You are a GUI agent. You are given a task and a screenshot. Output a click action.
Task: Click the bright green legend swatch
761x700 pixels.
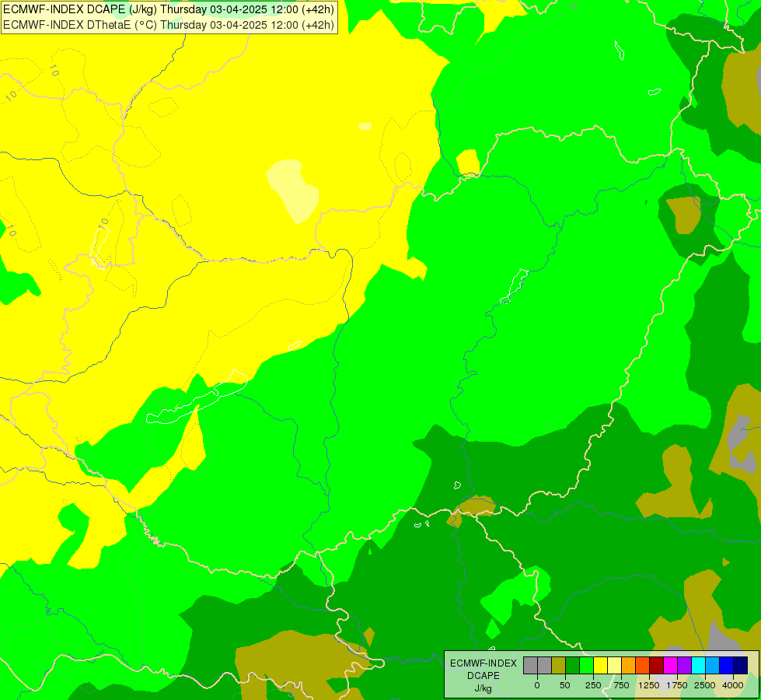(587, 665)
